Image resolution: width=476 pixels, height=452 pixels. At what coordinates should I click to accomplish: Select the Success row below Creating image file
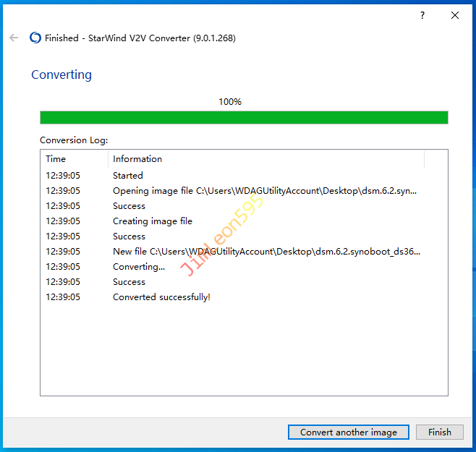tap(129, 236)
